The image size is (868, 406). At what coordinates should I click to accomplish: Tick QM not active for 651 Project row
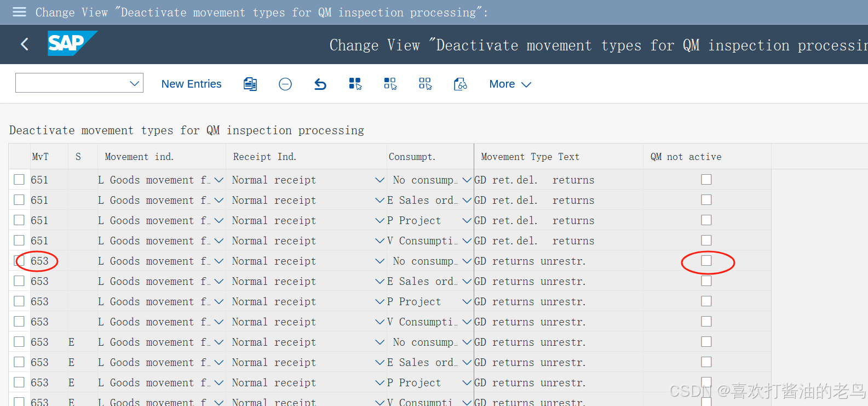click(x=706, y=220)
